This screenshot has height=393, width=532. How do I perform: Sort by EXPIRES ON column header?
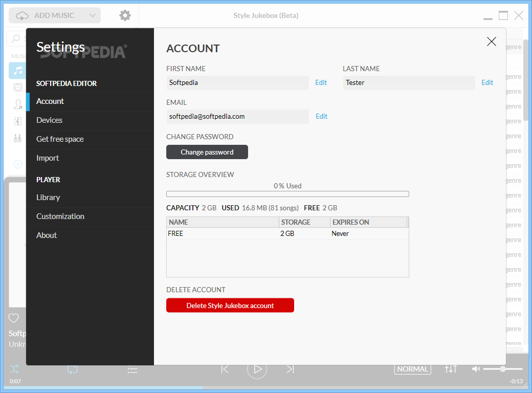368,222
